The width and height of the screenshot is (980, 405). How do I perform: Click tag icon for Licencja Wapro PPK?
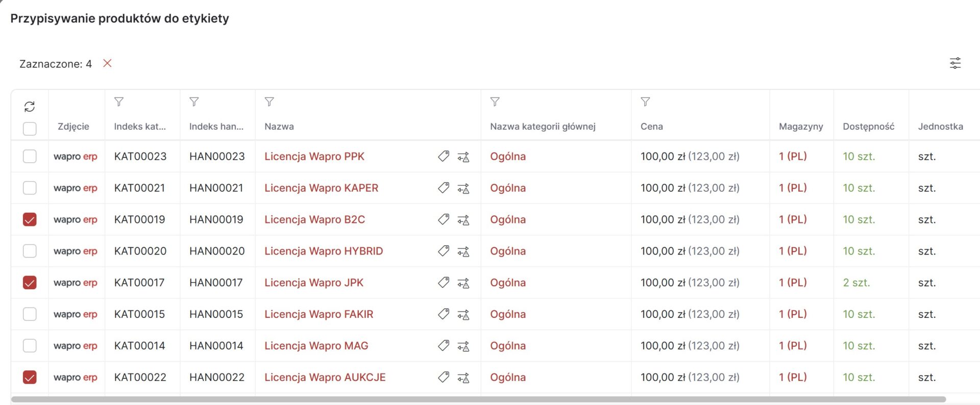[x=444, y=156]
